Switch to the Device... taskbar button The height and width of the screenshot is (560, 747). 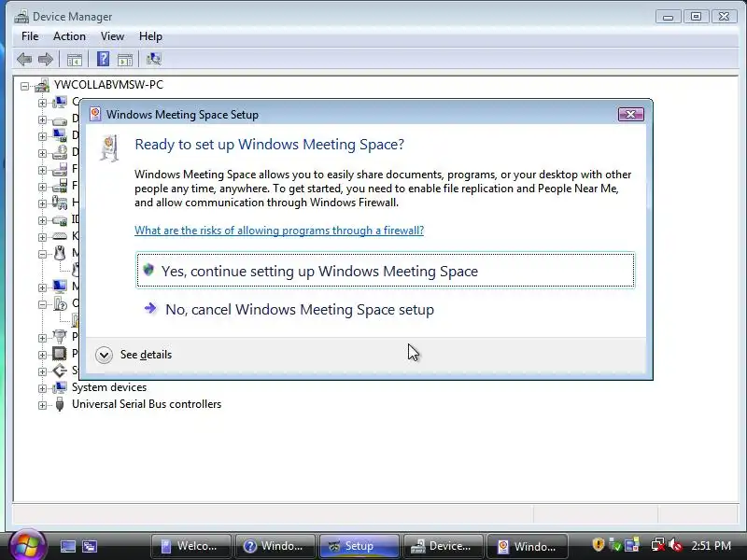pyautogui.click(x=444, y=546)
